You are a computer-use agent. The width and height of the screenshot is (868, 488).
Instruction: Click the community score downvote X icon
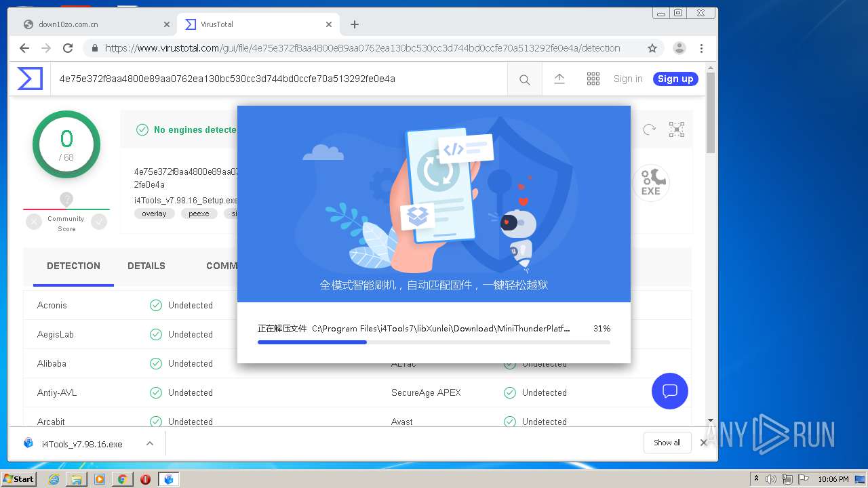[34, 222]
